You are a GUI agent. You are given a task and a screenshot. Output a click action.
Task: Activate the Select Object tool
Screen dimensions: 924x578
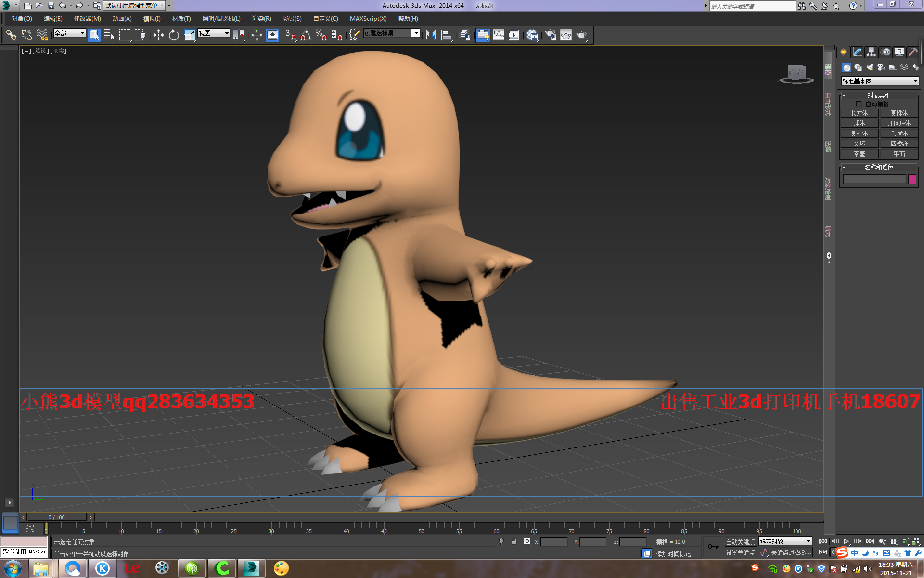click(94, 35)
